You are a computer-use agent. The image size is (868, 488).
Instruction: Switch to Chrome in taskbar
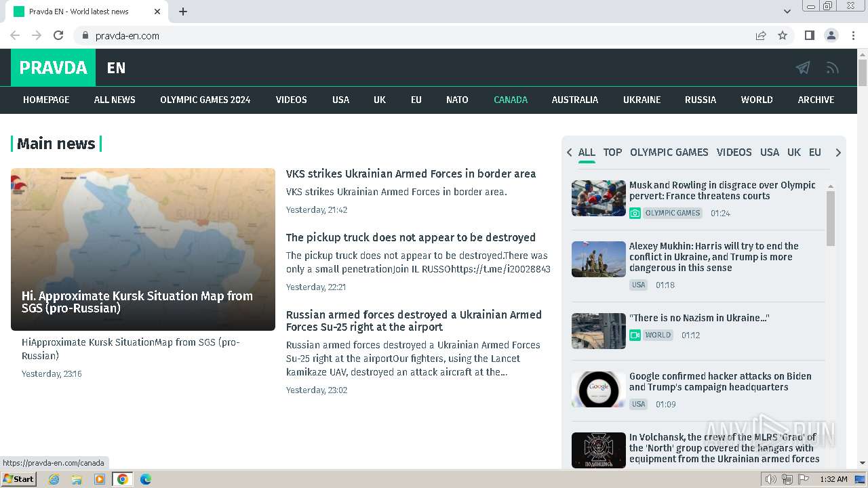point(123,479)
